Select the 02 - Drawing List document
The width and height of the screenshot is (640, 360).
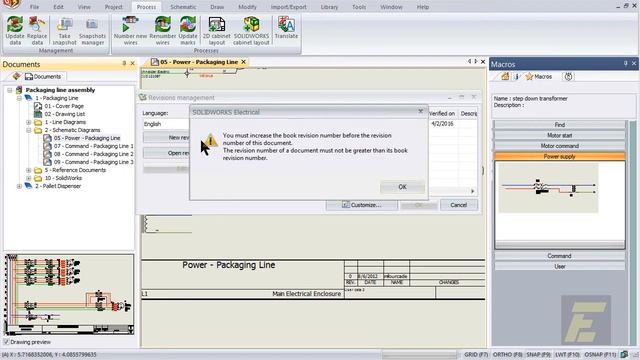(64, 114)
